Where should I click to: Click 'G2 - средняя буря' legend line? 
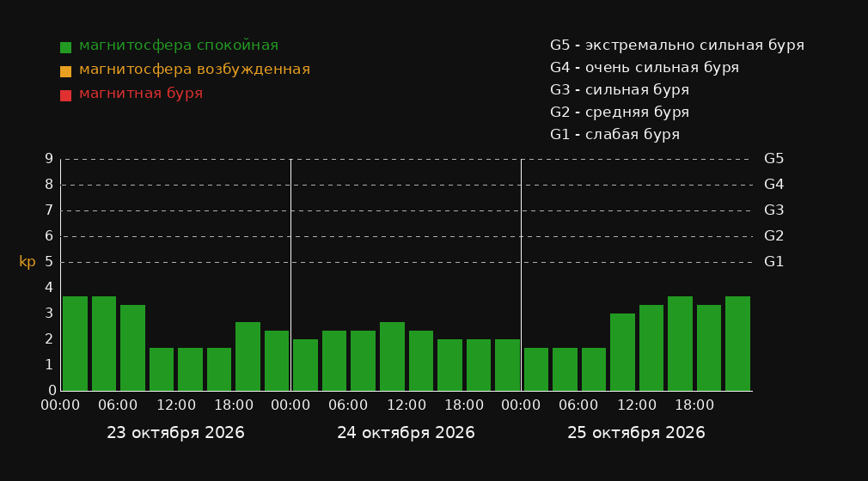[620, 113]
